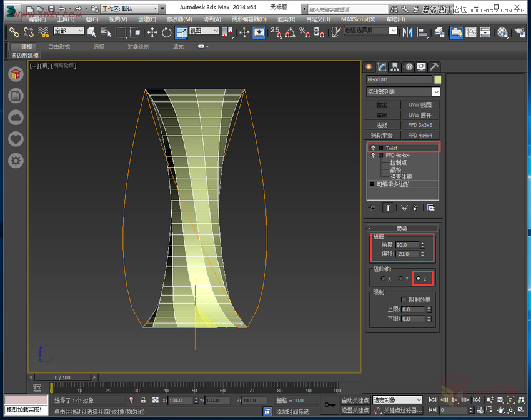Switch to the 自由形式 ribbon tab
This screenshot has width=531, height=420.
click(60, 46)
